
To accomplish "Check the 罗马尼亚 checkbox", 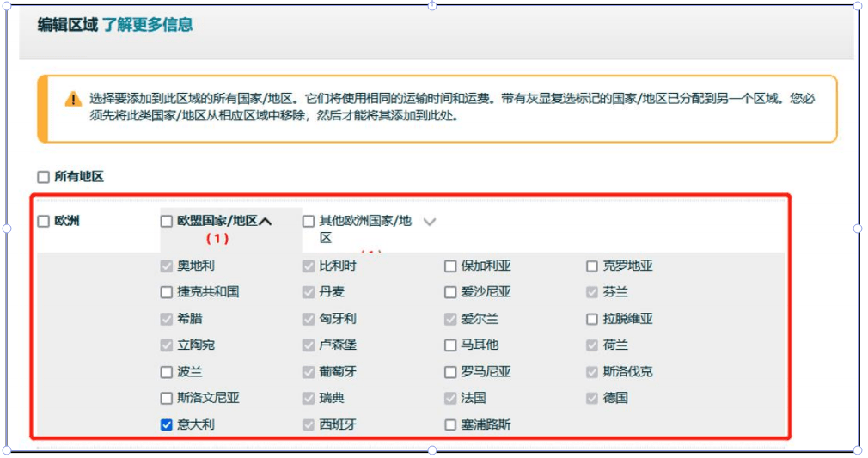I will tap(450, 372).
